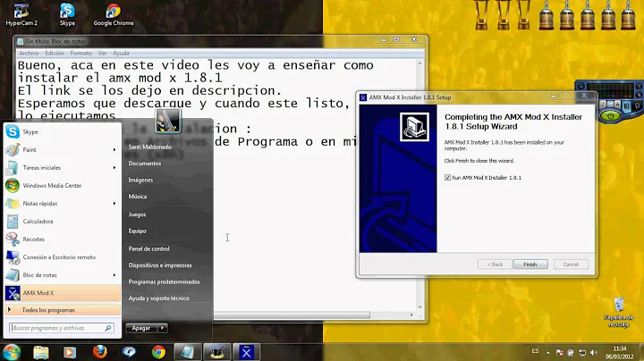
Task: Expand Paint recent items arrow
Action: 114,150
